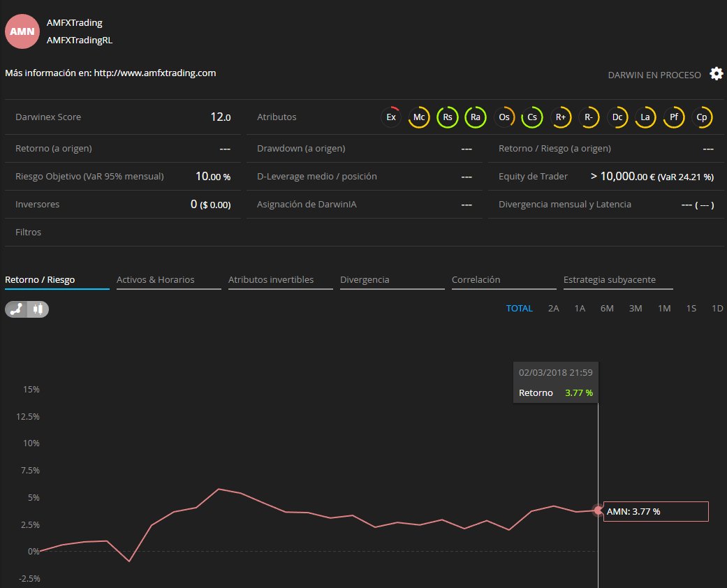Click the AMN avatar circle
727x588 pixels.
pos(22,31)
